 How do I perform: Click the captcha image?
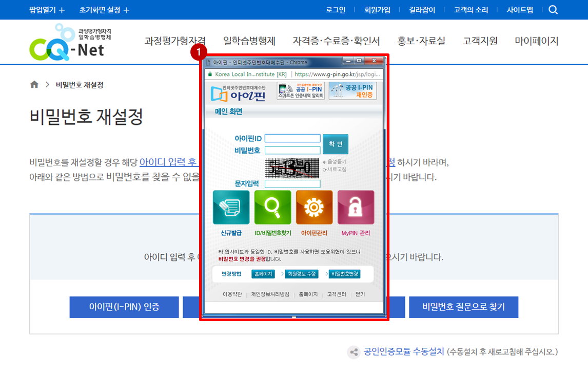[292, 168]
